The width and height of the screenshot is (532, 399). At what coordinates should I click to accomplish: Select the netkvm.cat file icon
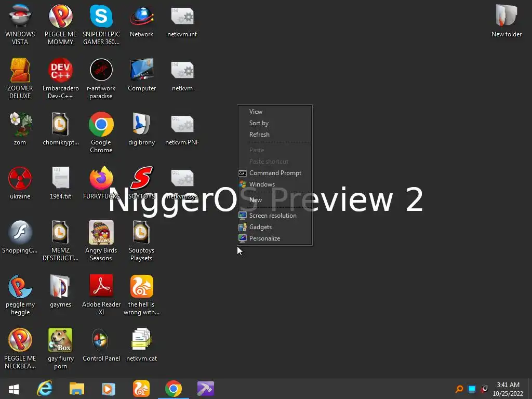[141, 345]
